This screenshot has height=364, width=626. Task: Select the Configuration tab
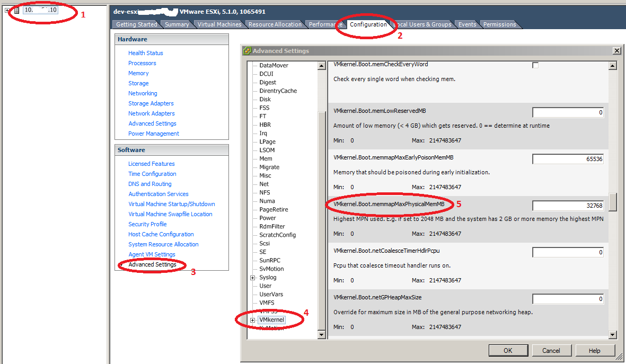[x=368, y=24]
